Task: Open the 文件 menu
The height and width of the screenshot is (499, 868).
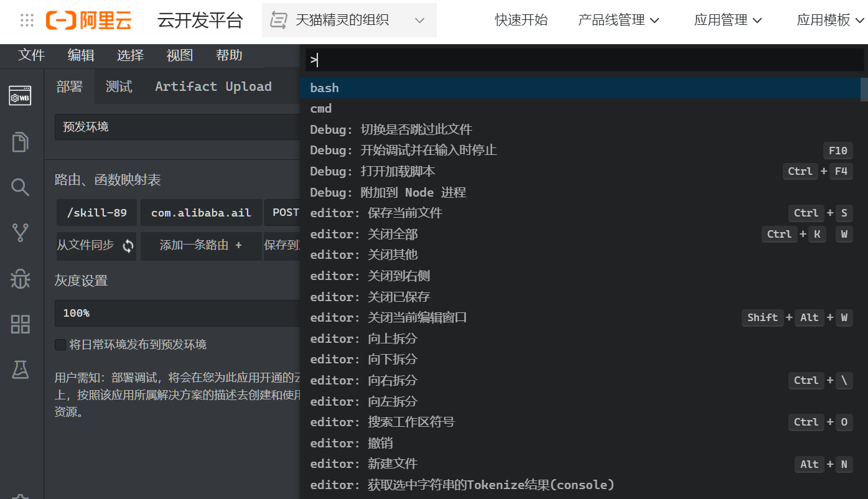Action: pyautogui.click(x=32, y=55)
